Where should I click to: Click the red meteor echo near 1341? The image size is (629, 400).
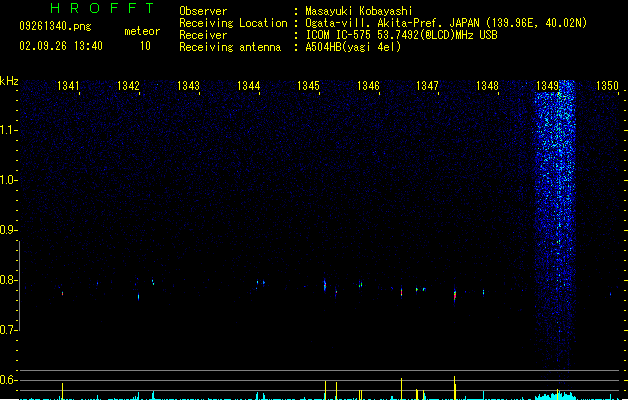pyautogui.click(x=62, y=293)
